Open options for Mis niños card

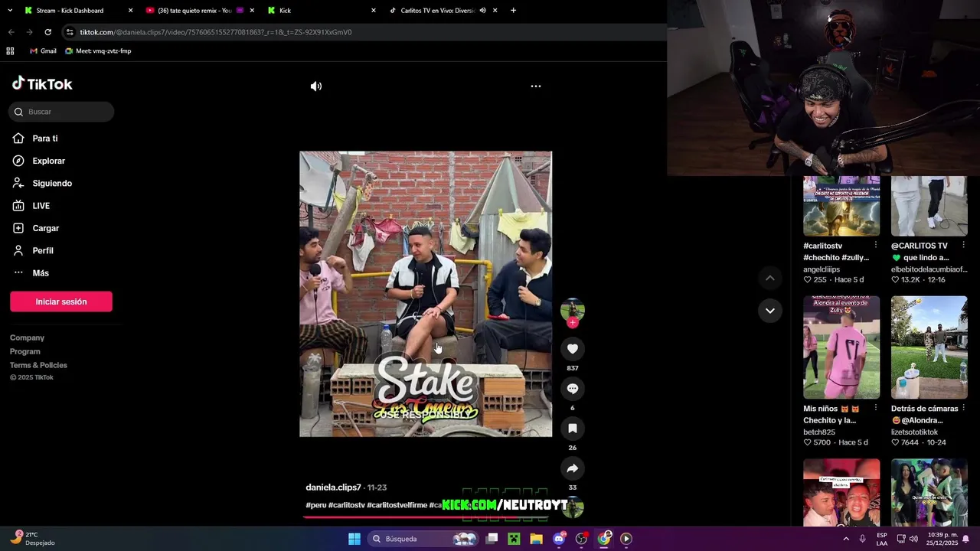point(876,409)
